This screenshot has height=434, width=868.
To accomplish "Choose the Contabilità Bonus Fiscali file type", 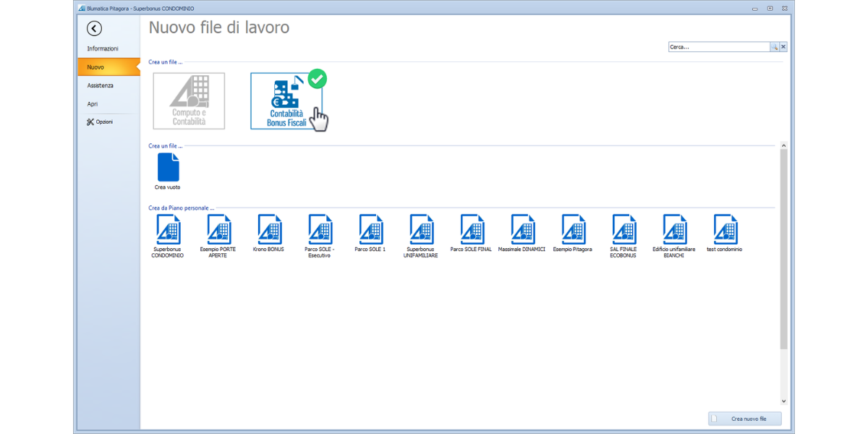I will tap(286, 101).
